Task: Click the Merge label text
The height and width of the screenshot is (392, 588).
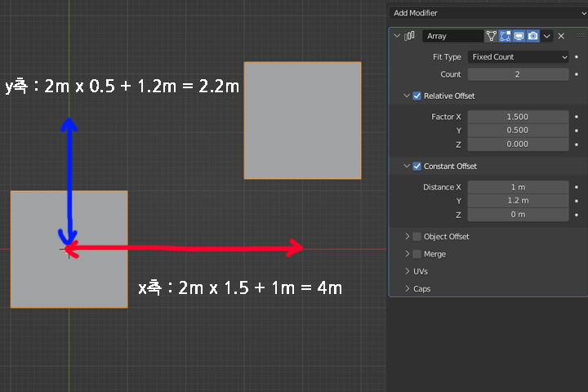Action: coord(435,254)
